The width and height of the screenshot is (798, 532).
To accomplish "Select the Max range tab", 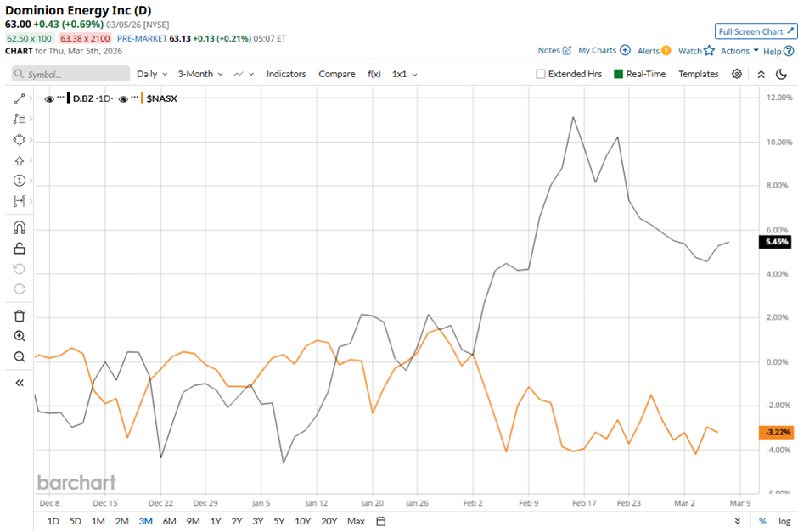I will [x=357, y=521].
